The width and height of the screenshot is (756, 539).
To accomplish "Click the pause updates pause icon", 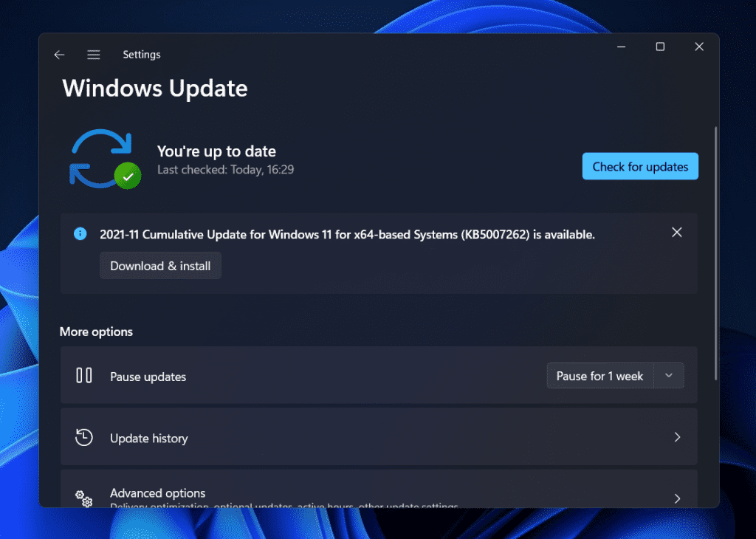I will pyautogui.click(x=84, y=375).
